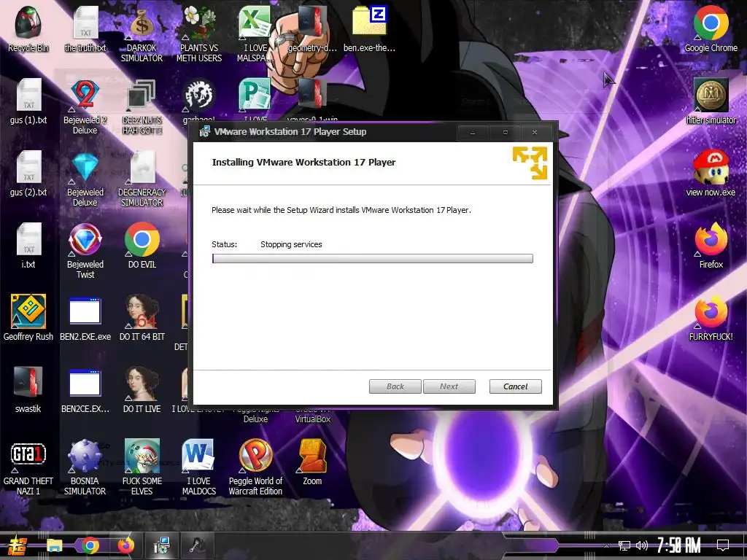Select the view now.exe Mario icon
747x560 pixels.
point(711,174)
